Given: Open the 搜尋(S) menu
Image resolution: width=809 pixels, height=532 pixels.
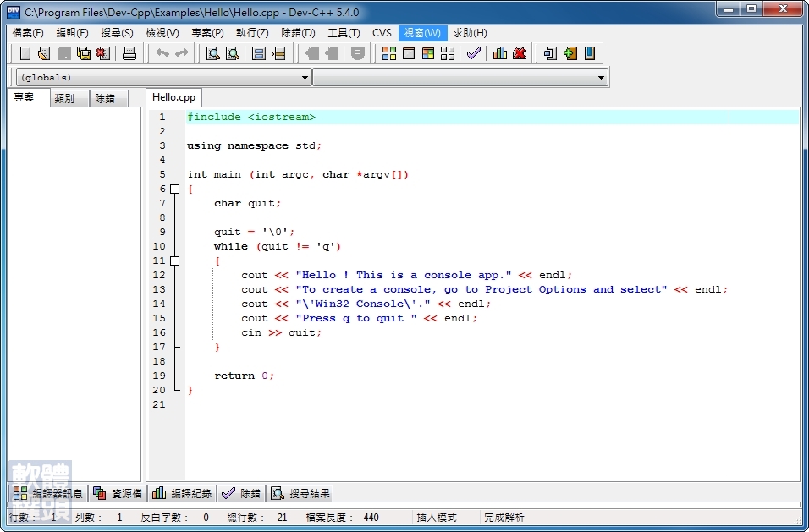Looking at the screenshot, I should [x=117, y=33].
